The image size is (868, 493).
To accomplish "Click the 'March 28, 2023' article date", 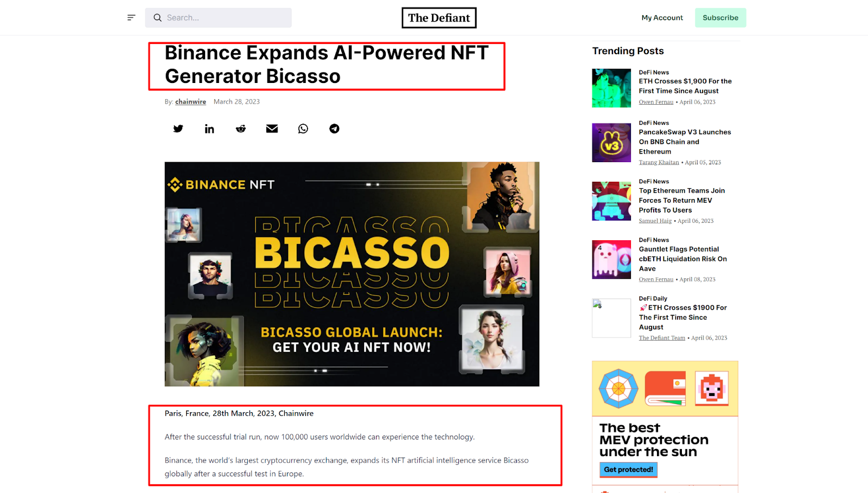I will (237, 102).
